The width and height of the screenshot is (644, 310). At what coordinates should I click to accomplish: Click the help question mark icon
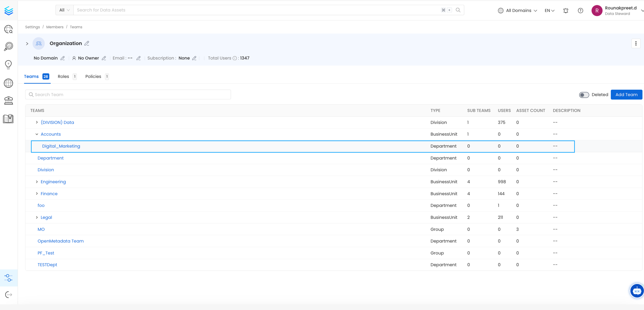tap(580, 11)
